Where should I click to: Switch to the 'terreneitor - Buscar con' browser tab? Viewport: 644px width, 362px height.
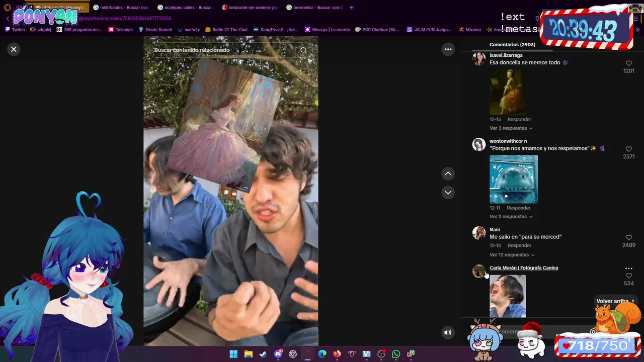(314, 8)
